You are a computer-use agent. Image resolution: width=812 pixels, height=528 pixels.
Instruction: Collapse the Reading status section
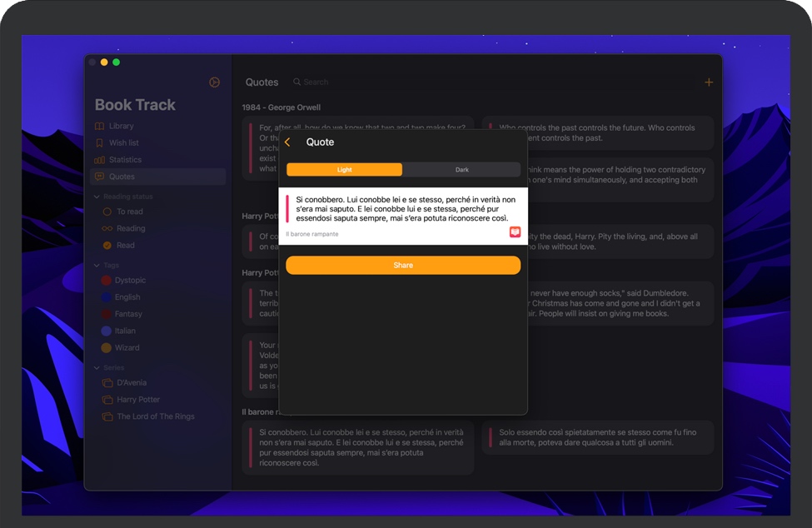click(97, 197)
